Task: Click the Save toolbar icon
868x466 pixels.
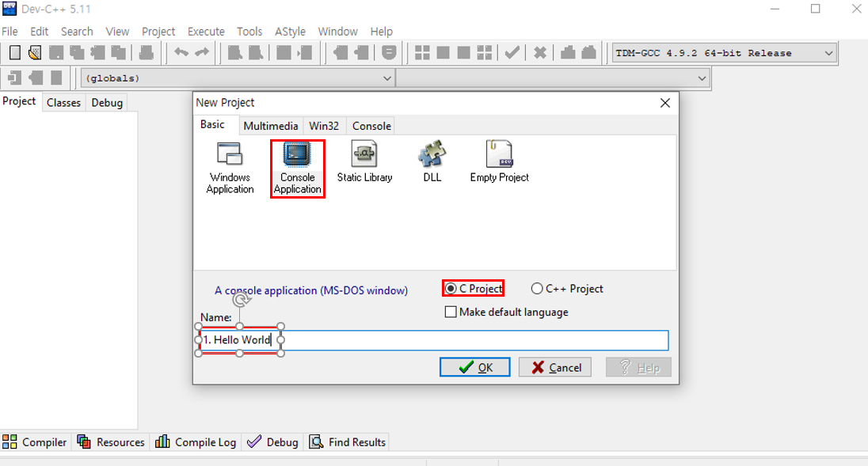Action: 56,53
